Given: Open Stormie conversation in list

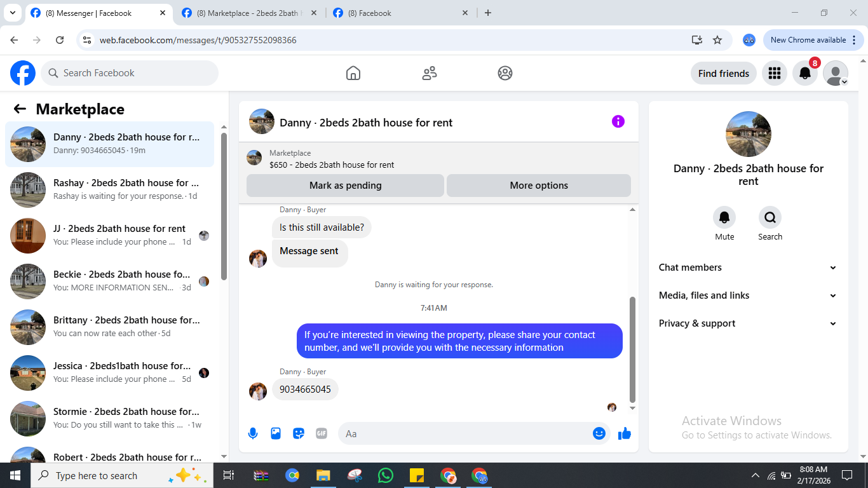Looking at the screenshot, I should (x=110, y=419).
